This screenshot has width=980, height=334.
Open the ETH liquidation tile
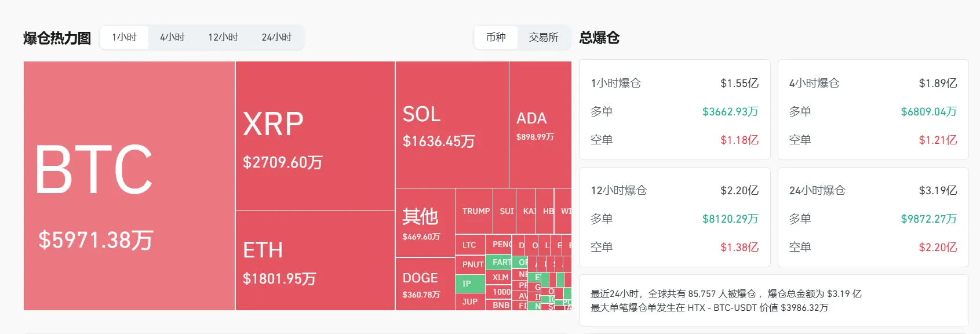315,261
